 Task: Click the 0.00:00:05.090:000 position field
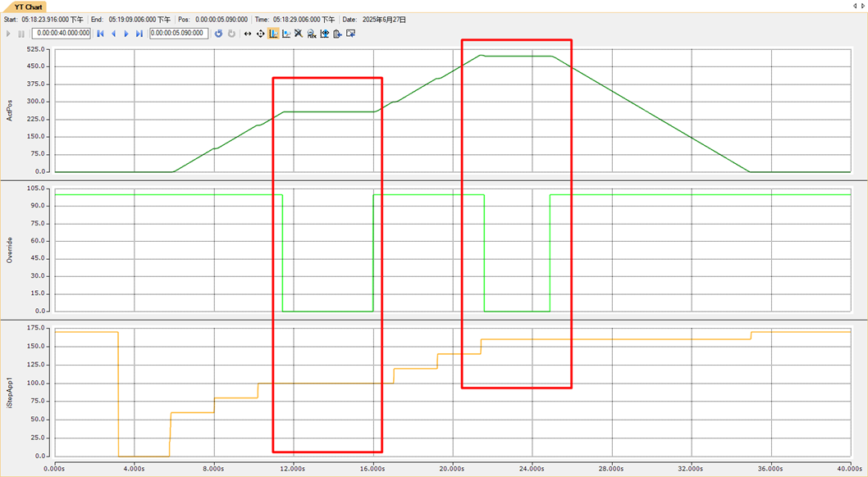[x=179, y=34]
